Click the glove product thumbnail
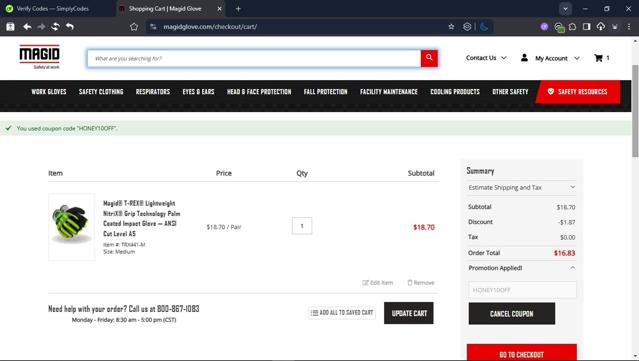 point(72,227)
